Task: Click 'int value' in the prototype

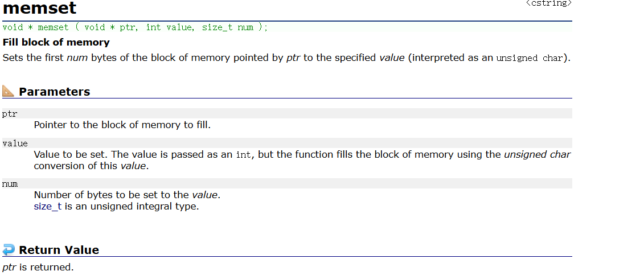Action: click(x=169, y=27)
